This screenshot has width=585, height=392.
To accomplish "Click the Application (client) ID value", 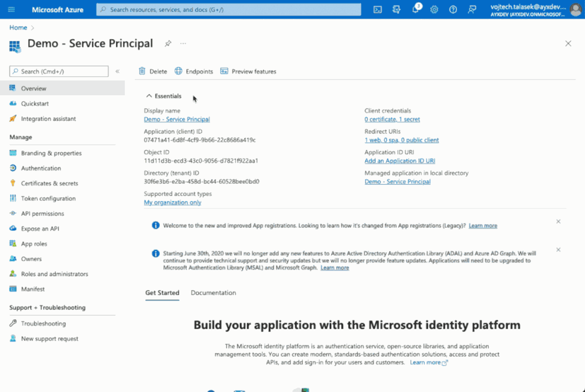I will pyautogui.click(x=200, y=140).
